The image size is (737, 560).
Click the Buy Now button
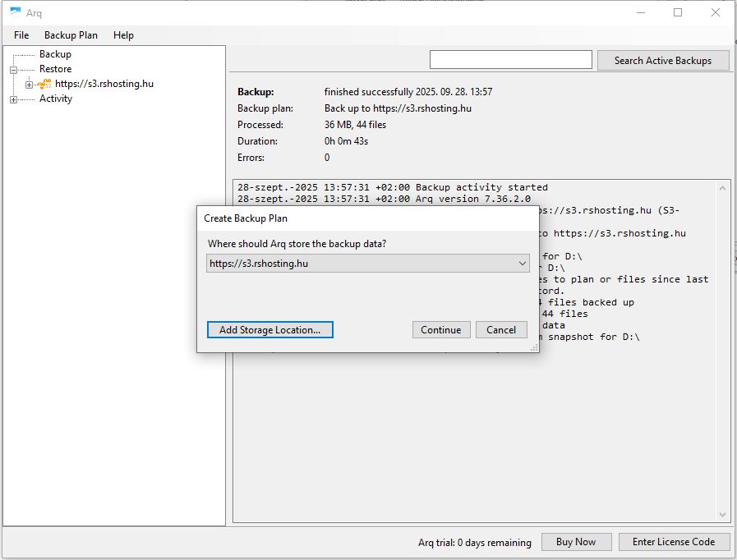[575, 542]
